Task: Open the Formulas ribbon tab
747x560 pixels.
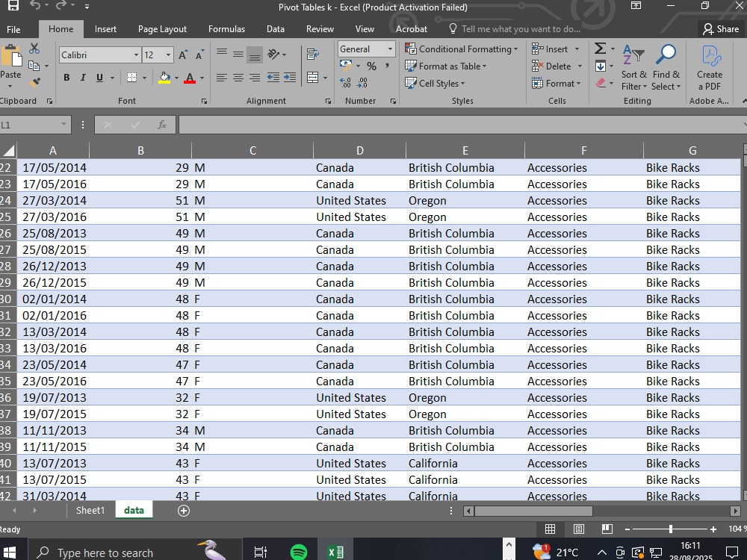Action: tap(227, 29)
